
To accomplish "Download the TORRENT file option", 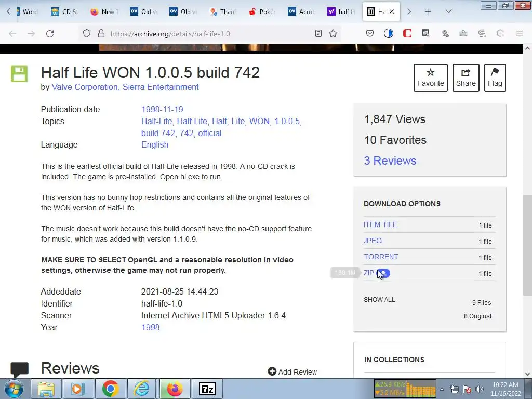I will 381,257.
